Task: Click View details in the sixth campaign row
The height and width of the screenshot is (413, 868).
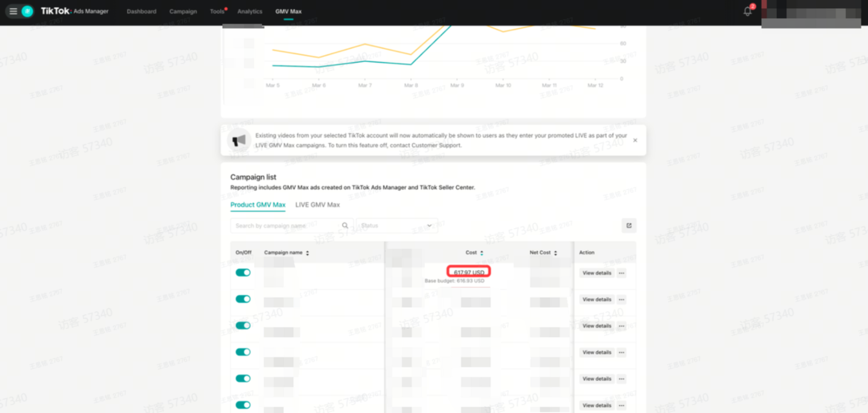Action: tap(597, 405)
